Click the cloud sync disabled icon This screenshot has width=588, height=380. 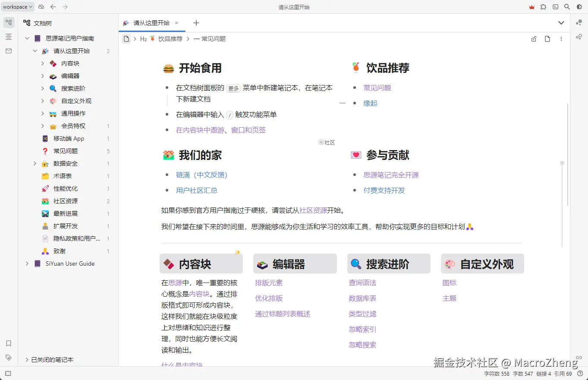coord(41,7)
